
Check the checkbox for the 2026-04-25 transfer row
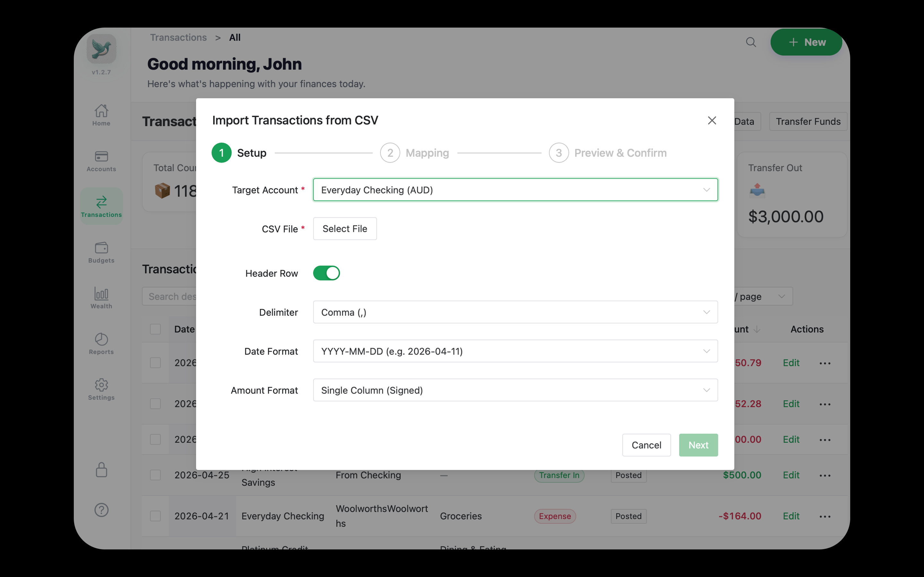pyautogui.click(x=155, y=475)
